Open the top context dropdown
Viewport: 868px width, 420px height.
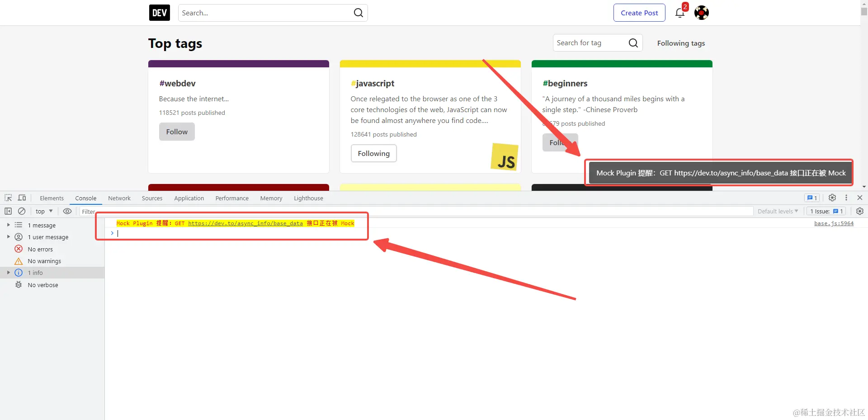click(44, 211)
